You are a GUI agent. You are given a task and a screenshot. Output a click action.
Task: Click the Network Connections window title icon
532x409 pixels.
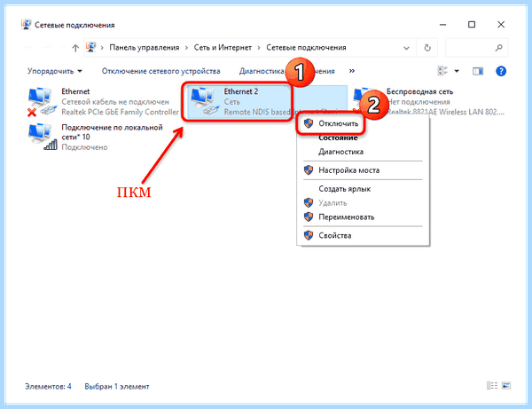pyautogui.click(x=26, y=25)
